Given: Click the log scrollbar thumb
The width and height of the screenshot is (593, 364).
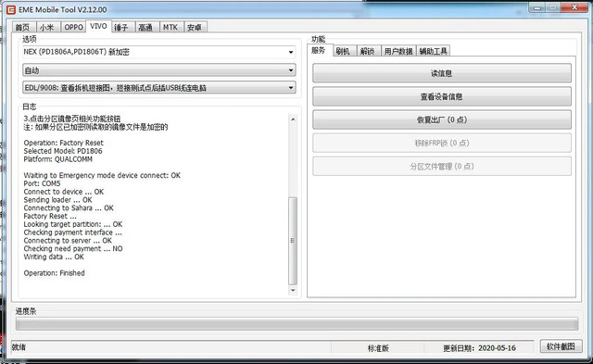Looking at the screenshot, I should [x=293, y=241].
